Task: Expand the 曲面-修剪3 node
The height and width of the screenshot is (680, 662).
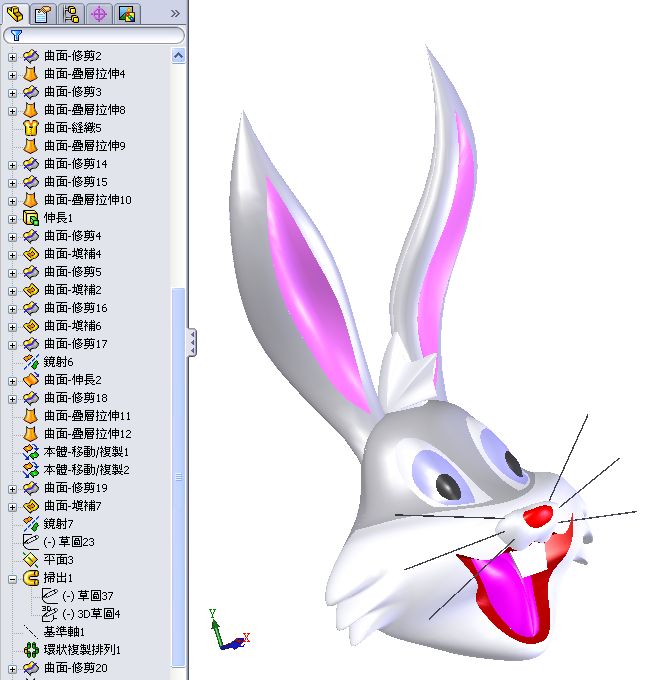Action: coord(12,93)
